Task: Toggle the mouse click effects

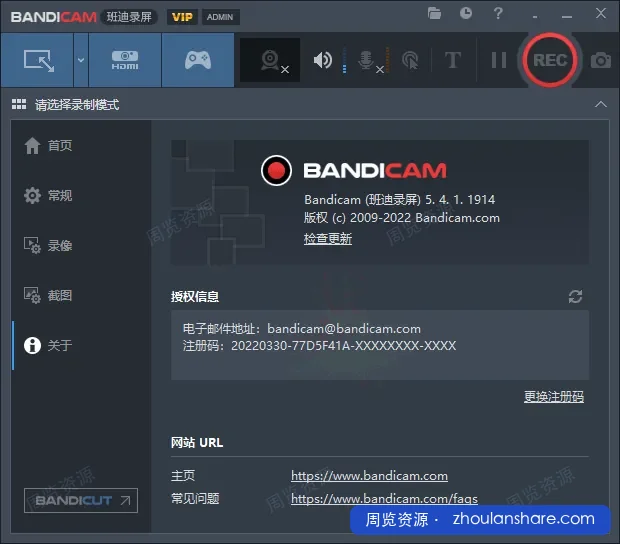Action: [410, 60]
